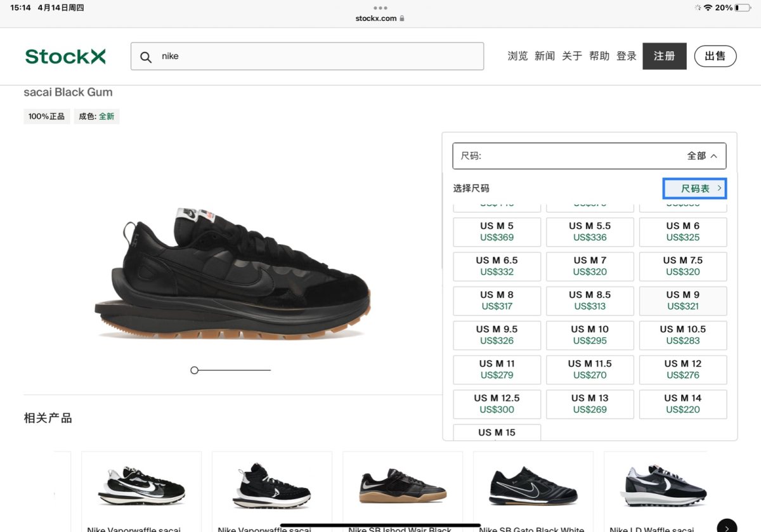Click the Wi-Fi status icon

708,8
